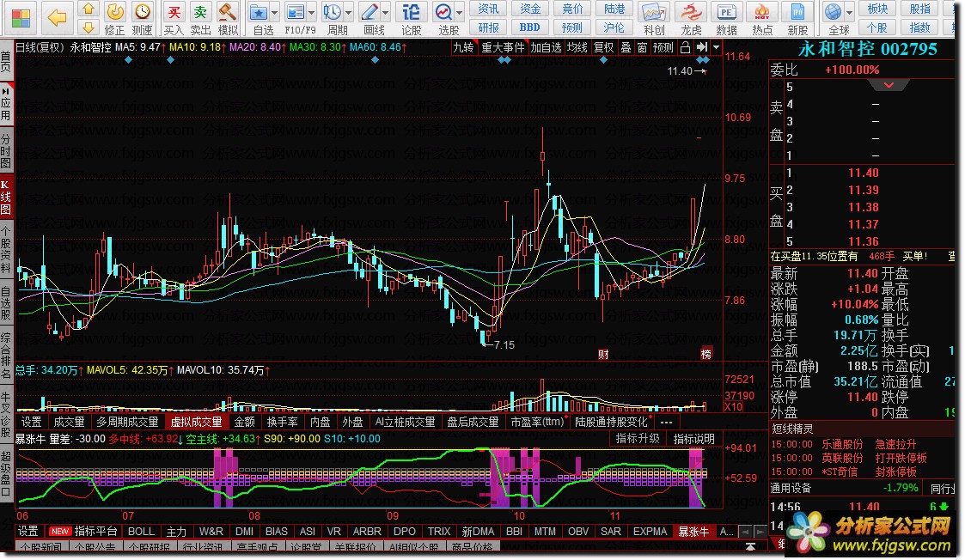Screen dimensions: 965x560
Task: Click the 指标升级 button
Action: click(638, 439)
